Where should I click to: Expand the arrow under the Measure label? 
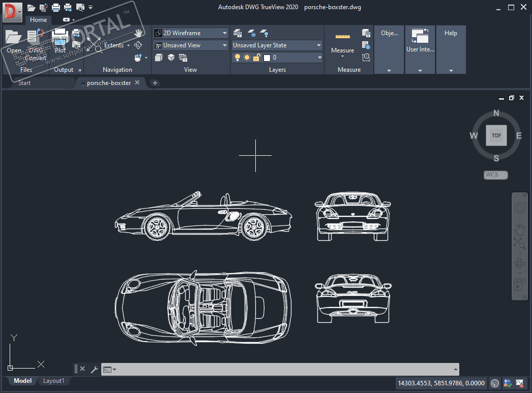343,57
